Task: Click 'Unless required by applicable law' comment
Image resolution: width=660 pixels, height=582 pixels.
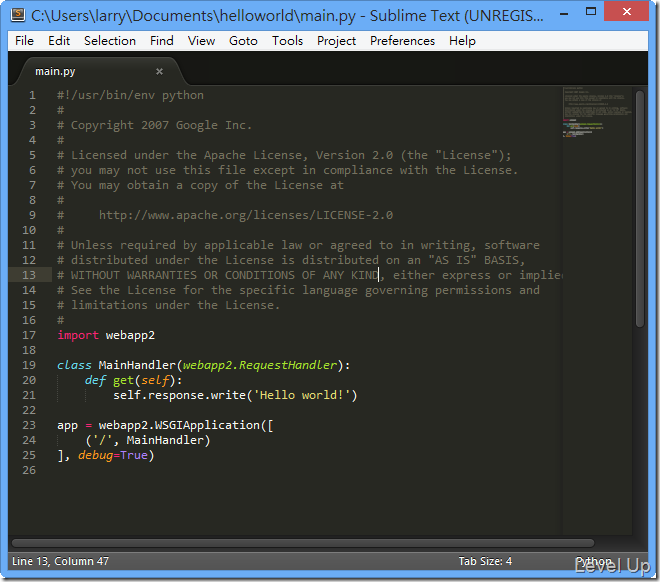Action: (186, 245)
